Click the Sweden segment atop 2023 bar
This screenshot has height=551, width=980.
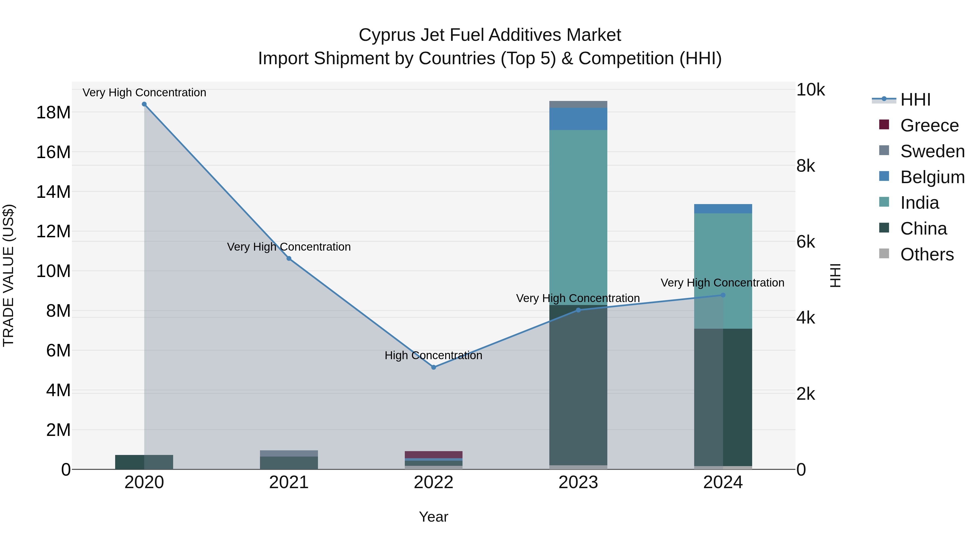[x=578, y=104]
